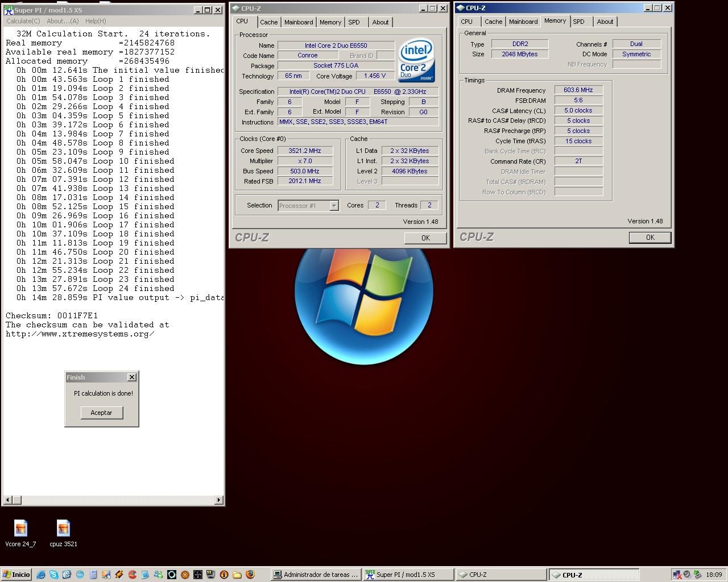
Task: Launch Firefox from the quick launch bar
Action: click(250, 575)
